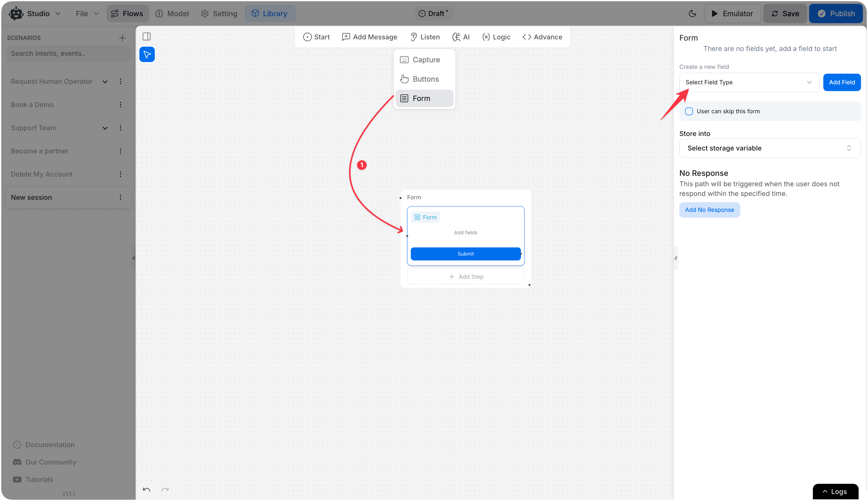Toggle dark mode with the moon icon

[692, 14]
